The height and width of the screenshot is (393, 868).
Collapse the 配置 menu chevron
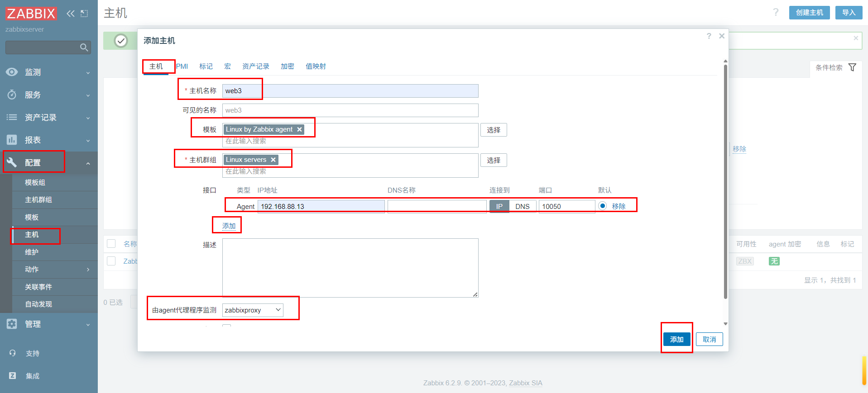[88, 163]
